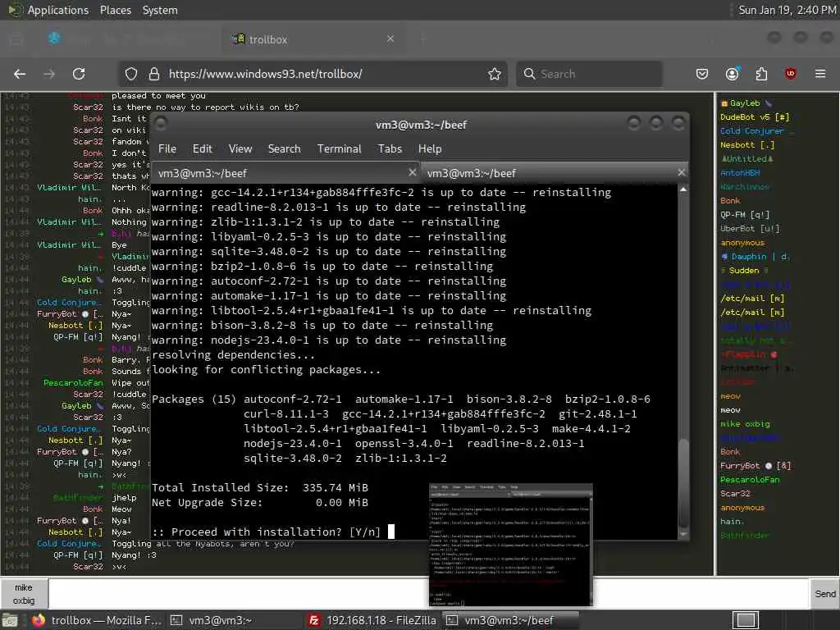This screenshot has height=630, width=840.
Task: Close the trollbox browser tab
Action: (390, 39)
